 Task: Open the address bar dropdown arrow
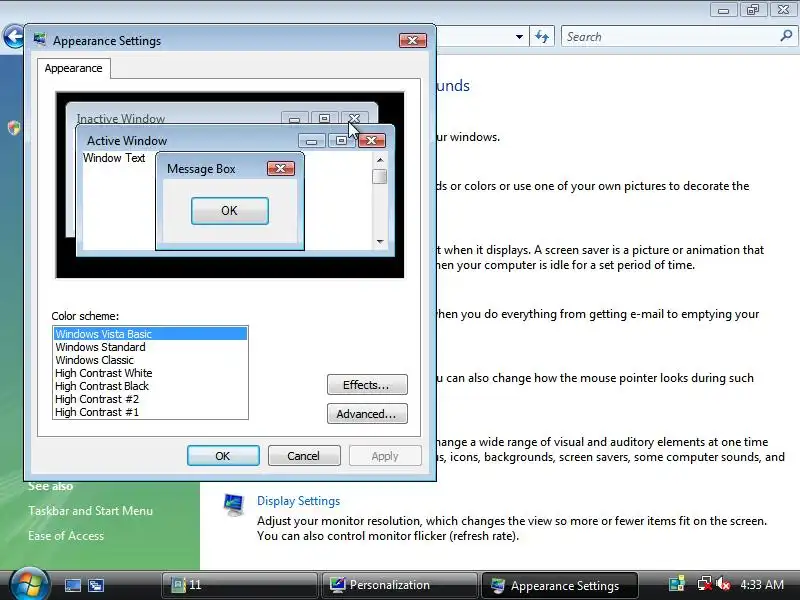[x=519, y=37]
